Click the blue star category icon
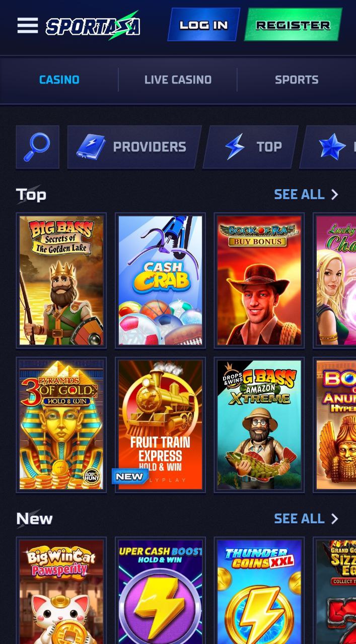The height and width of the screenshot is (644, 356). click(x=333, y=147)
